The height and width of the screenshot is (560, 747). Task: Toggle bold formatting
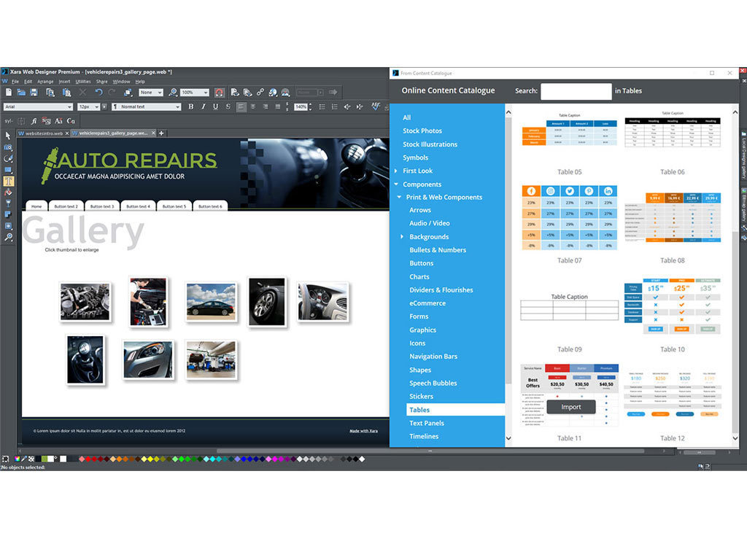click(190, 106)
